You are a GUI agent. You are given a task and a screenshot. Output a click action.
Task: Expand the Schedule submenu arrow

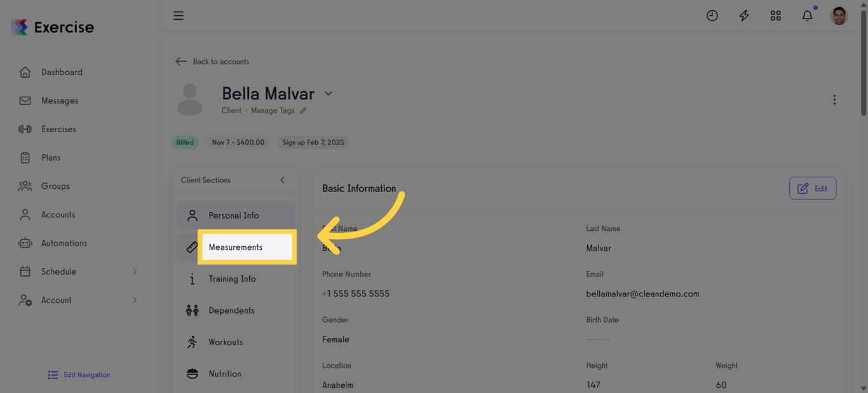pyautogui.click(x=135, y=272)
